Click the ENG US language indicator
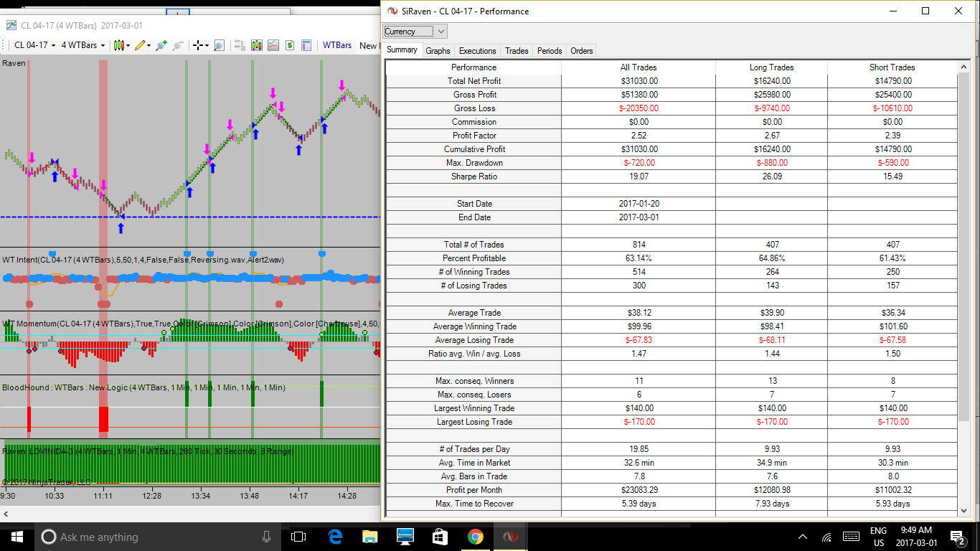This screenshot has height=551, width=980. [878, 537]
